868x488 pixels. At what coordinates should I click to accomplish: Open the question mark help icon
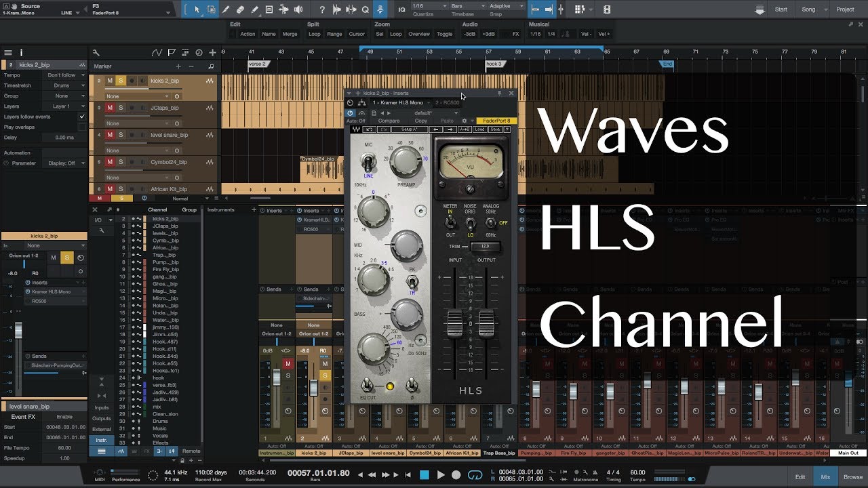322,9
